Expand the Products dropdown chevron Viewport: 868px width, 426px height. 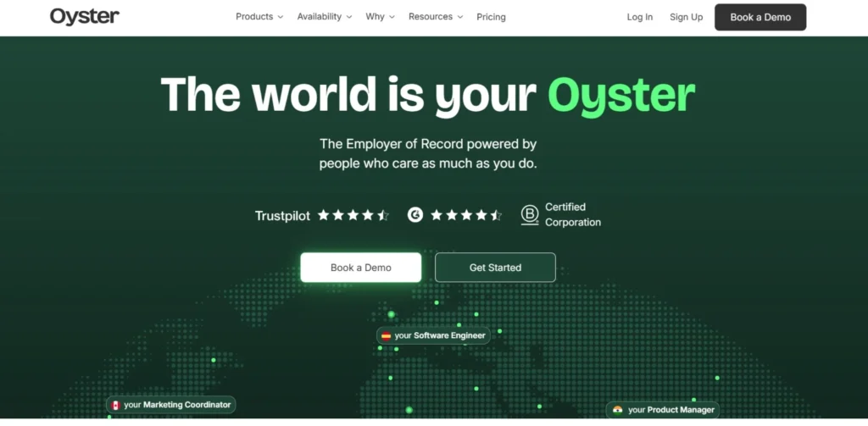[x=280, y=17]
